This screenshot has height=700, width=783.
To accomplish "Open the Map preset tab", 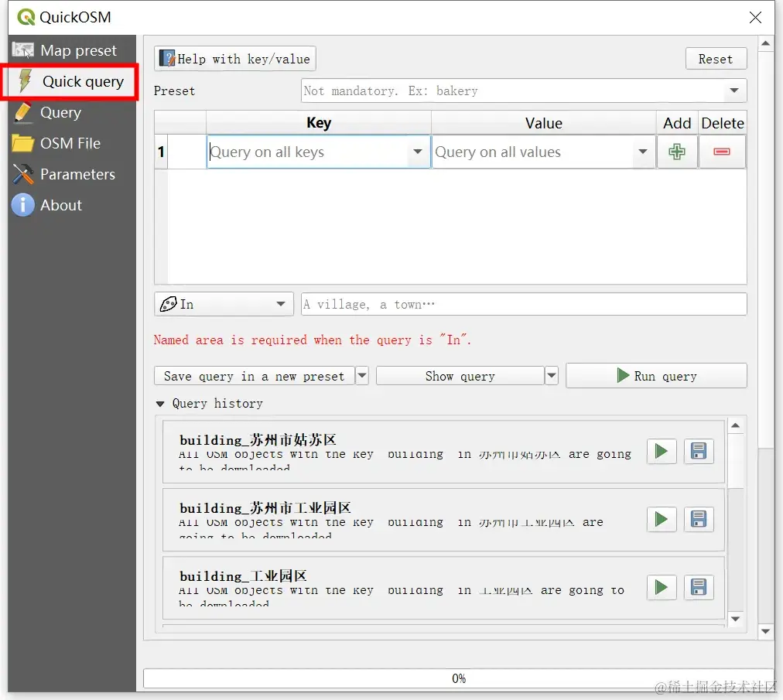I will (x=72, y=50).
